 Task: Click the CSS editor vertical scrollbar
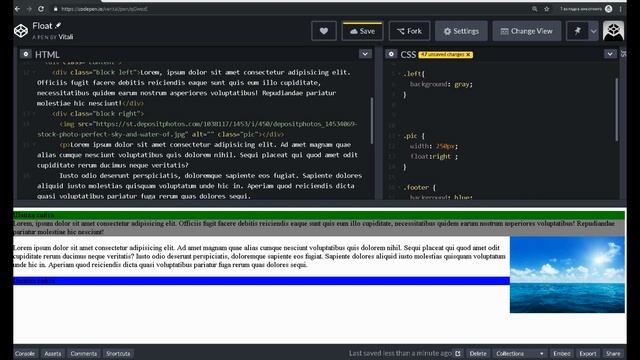pyautogui.click(x=616, y=109)
